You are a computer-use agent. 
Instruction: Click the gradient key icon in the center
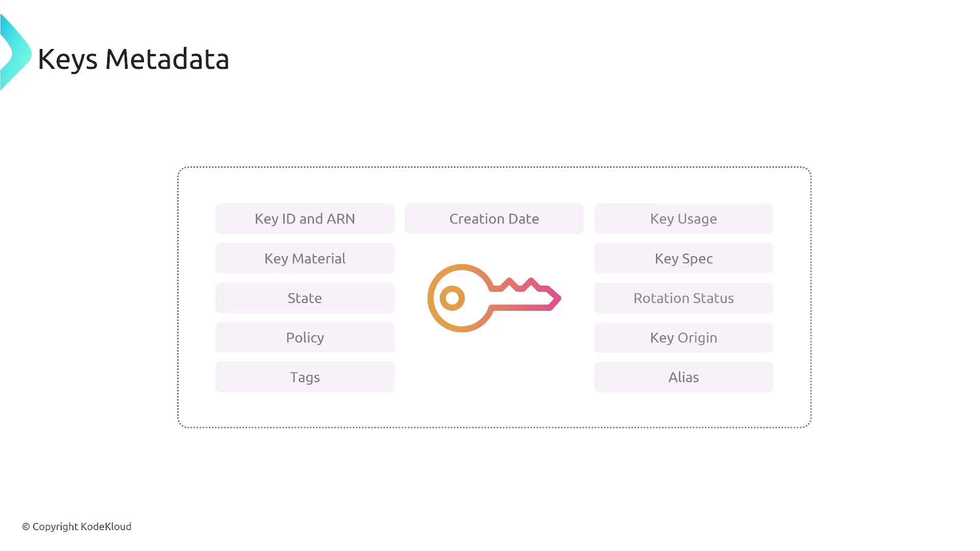point(494,298)
